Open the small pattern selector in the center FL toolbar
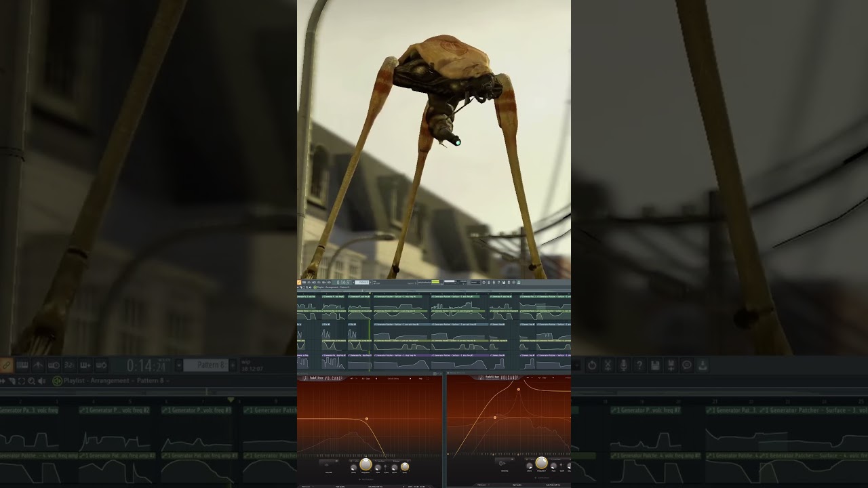The width and height of the screenshot is (868, 488). click(x=362, y=282)
